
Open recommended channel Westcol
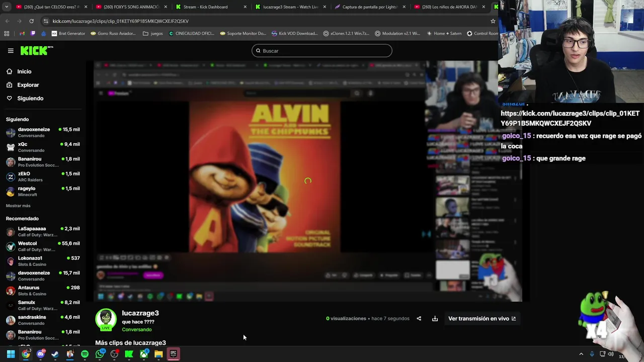click(x=43, y=246)
